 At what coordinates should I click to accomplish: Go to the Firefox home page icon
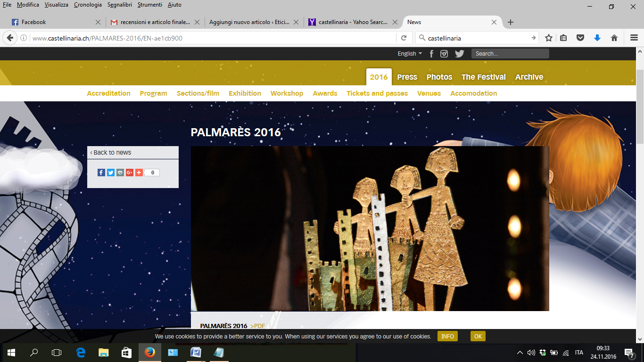tap(614, 38)
